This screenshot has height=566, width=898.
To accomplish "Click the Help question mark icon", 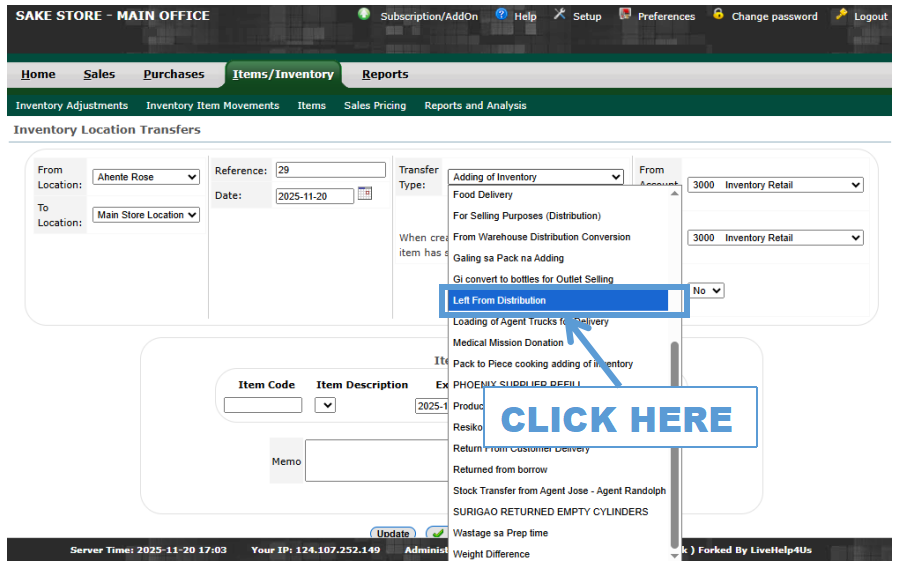I will [x=502, y=15].
